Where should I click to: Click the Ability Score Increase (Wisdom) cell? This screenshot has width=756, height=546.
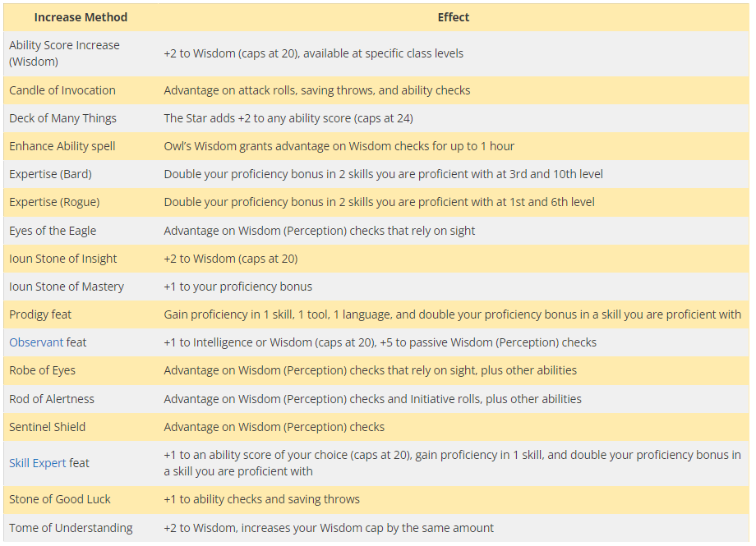tap(64, 53)
